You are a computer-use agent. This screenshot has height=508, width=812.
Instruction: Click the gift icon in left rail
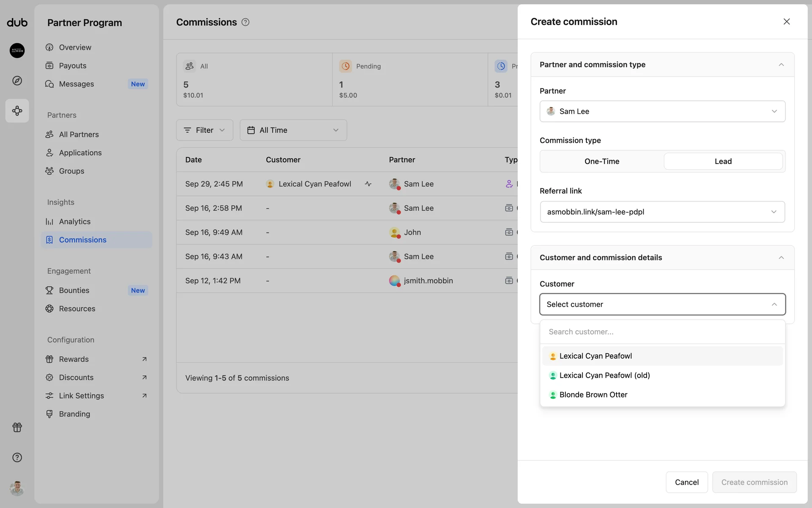pos(17,427)
